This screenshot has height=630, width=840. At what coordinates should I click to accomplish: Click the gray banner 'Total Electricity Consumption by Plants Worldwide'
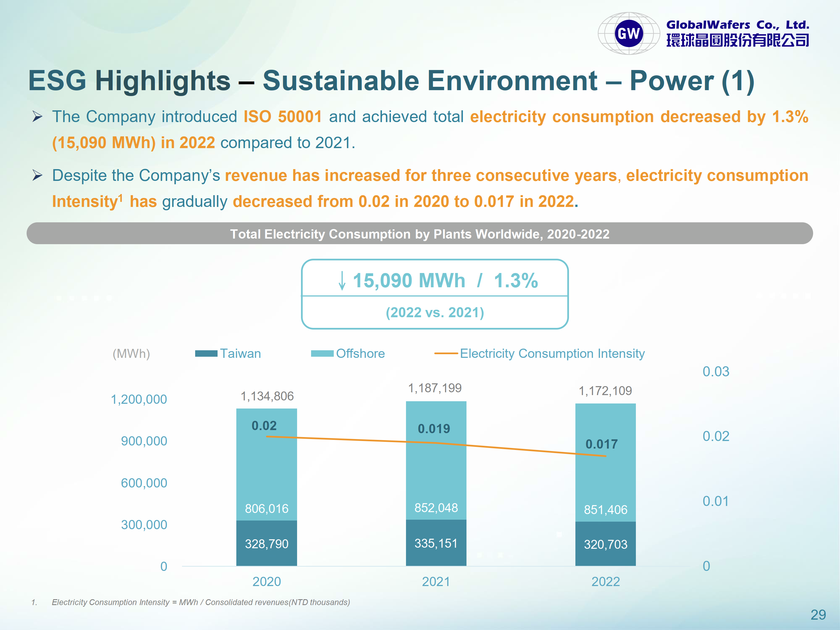pyautogui.click(x=420, y=234)
